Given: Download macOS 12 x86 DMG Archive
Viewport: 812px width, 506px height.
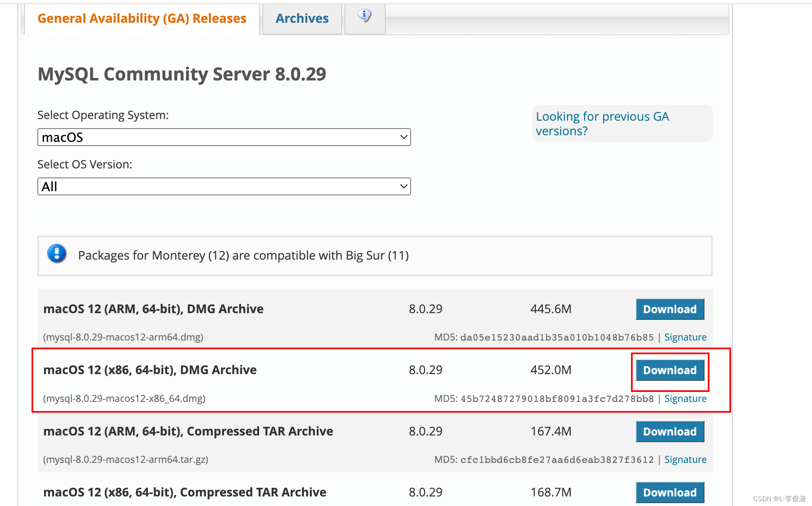Looking at the screenshot, I should (x=670, y=370).
